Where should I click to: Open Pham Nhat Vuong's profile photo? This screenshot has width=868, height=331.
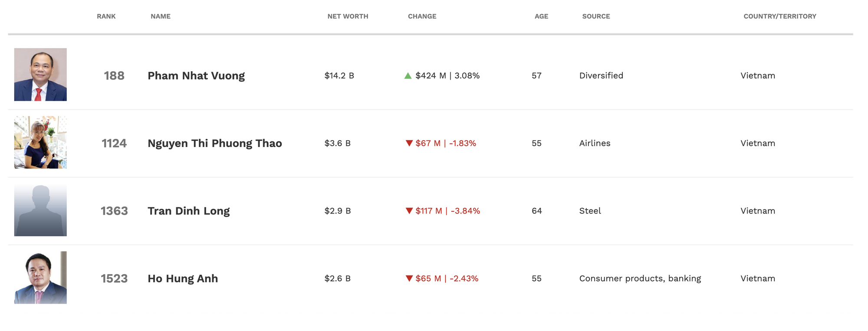coord(40,75)
